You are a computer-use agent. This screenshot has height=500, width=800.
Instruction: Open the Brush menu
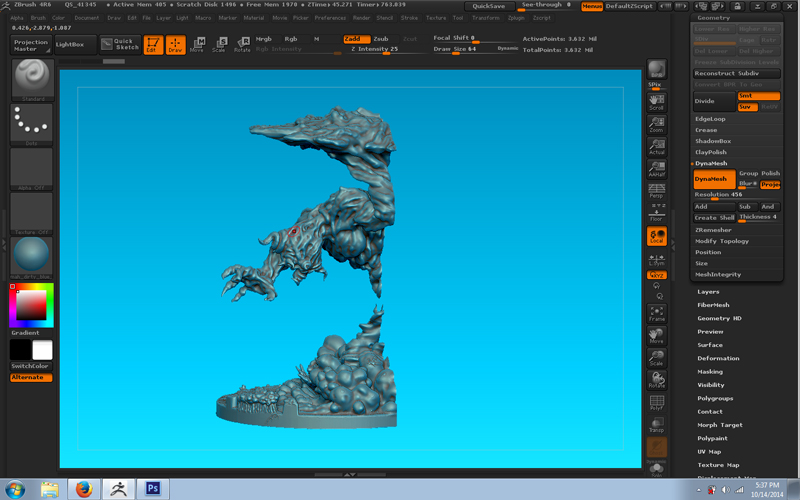[38, 18]
